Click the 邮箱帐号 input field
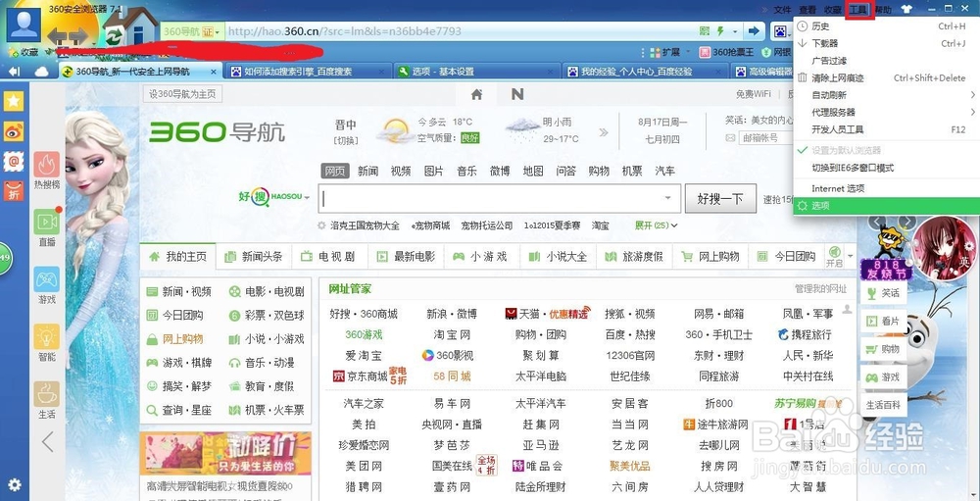 [764, 137]
